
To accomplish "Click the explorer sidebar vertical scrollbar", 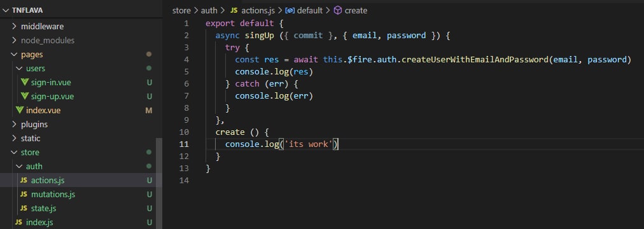I will tap(159, 183).
